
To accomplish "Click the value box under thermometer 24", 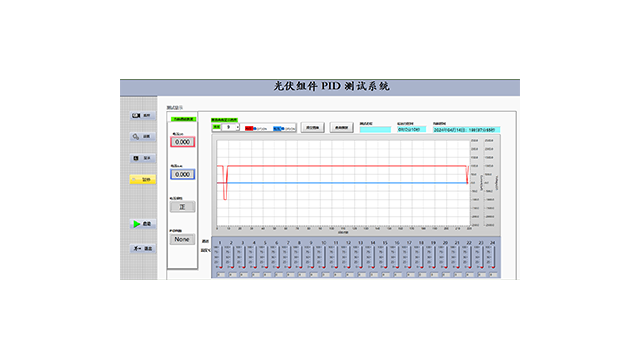I will [x=493, y=275].
